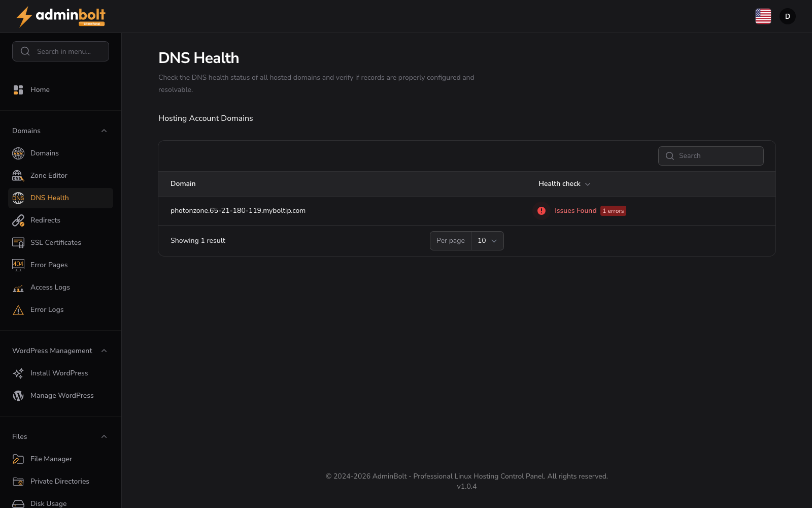
Task: Open Error Pages from sidebar
Action: click(60, 265)
